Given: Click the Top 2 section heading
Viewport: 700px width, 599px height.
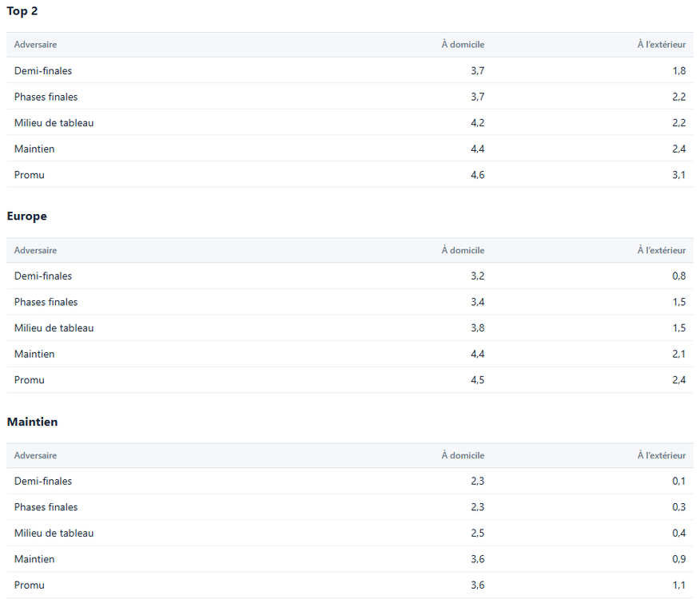Looking at the screenshot, I should (22, 11).
